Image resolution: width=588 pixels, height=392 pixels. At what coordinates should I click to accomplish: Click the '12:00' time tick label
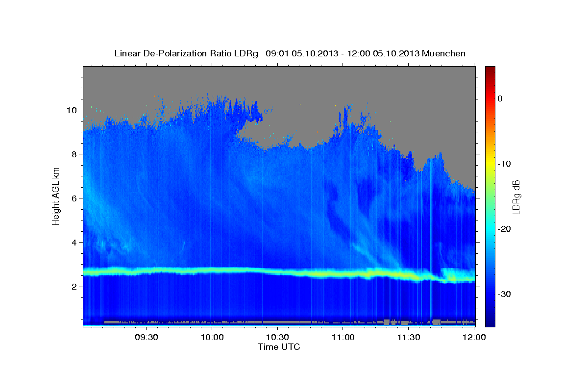click(x=474, y=338)
